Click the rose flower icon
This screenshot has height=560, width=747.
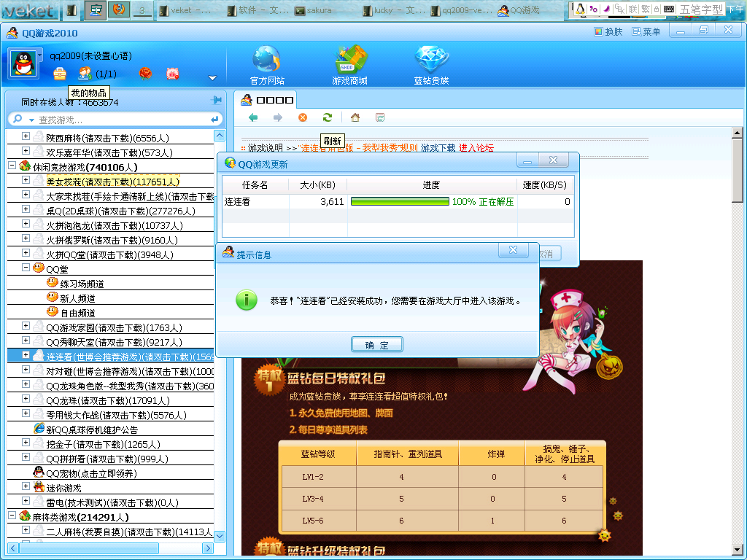145,74
